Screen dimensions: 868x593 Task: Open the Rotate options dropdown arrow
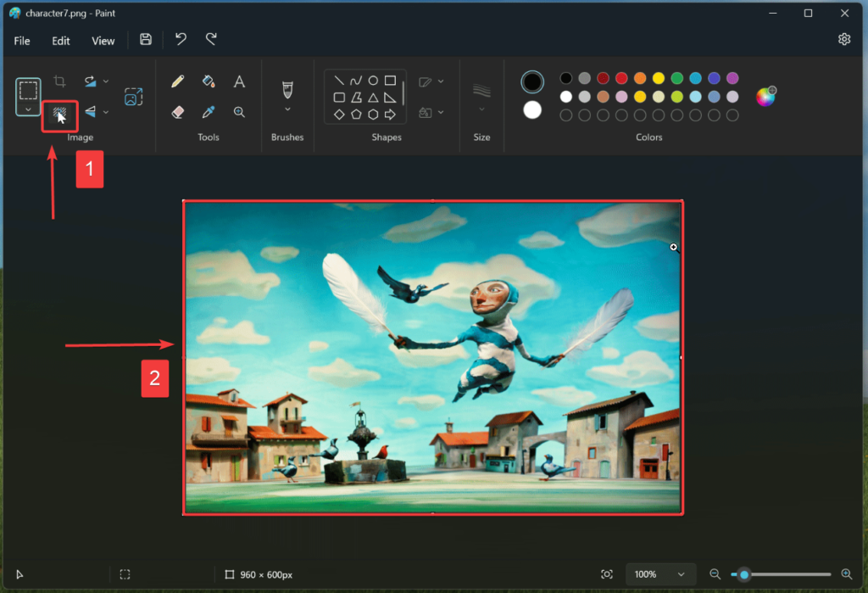tap(106, 81)
